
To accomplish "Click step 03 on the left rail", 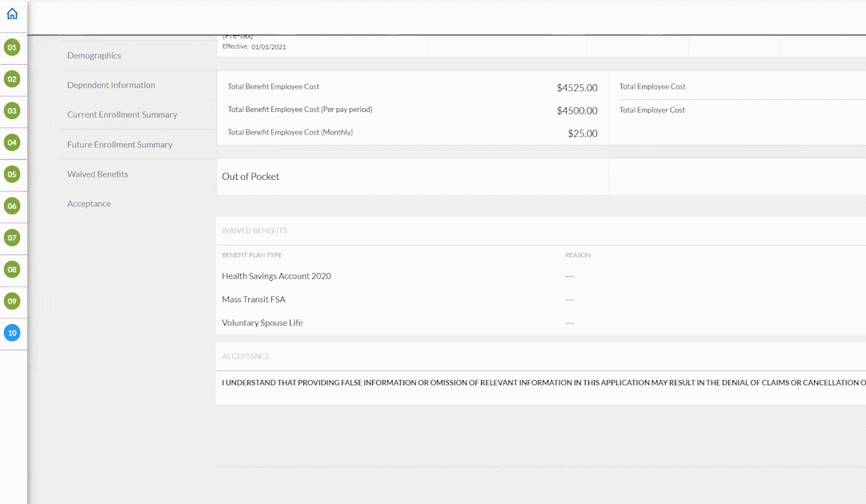I will [x=13, y=111].
